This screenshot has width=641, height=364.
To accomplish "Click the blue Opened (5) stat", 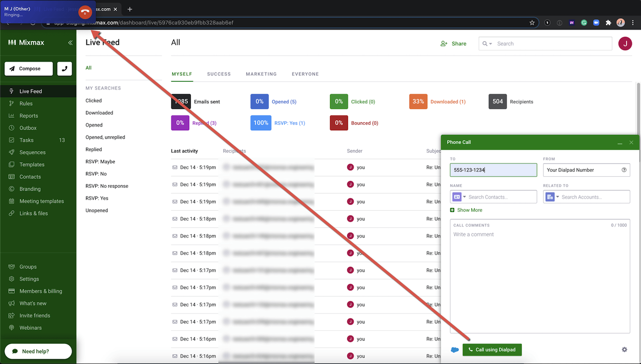I will click(273, 101).
